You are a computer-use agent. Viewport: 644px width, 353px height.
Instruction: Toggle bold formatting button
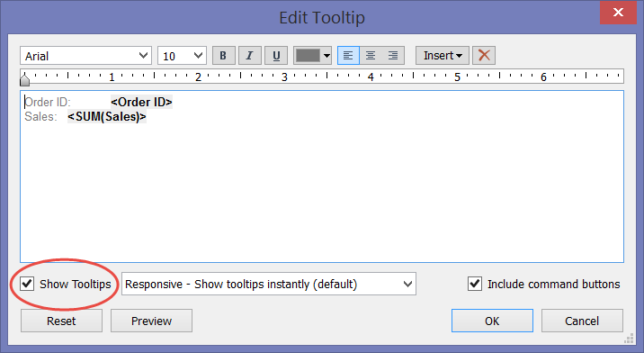223,56
